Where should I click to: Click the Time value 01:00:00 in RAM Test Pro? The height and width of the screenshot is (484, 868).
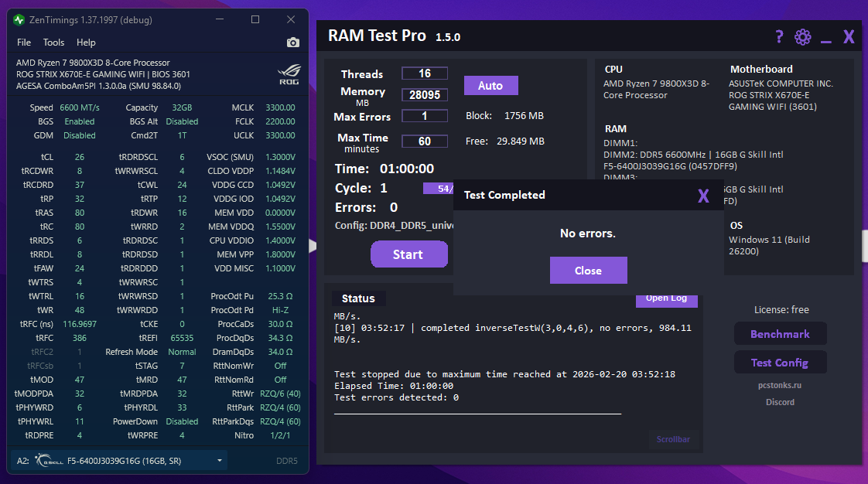tap(407, 169)
